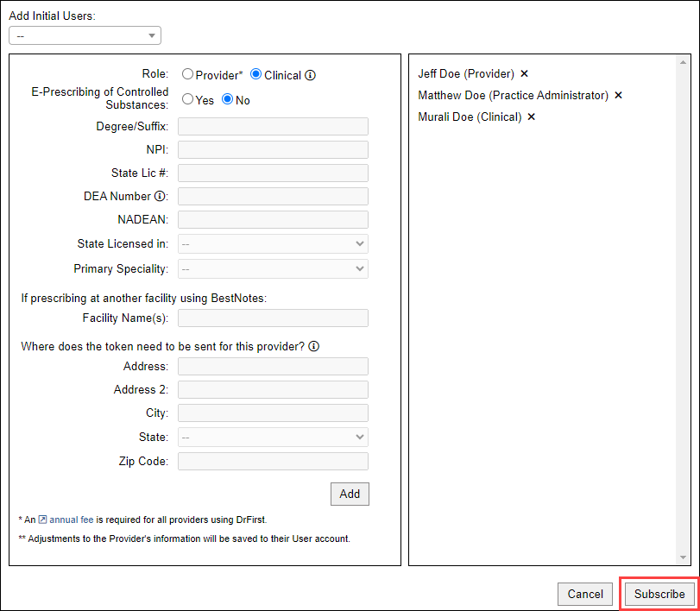700x611 pixels.
Task: Focus the NADEAN input field
Action: point(274,219)
